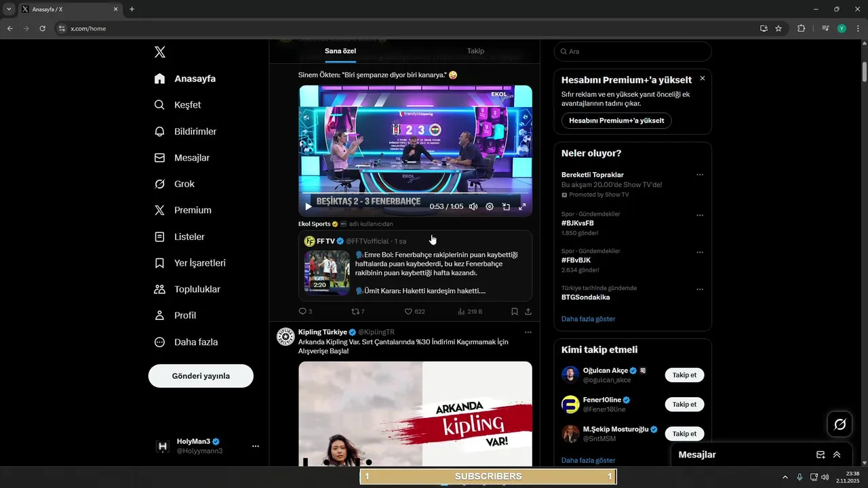
Task: Open Yer İşaretleri bookmarks
Action: (190, 263)
